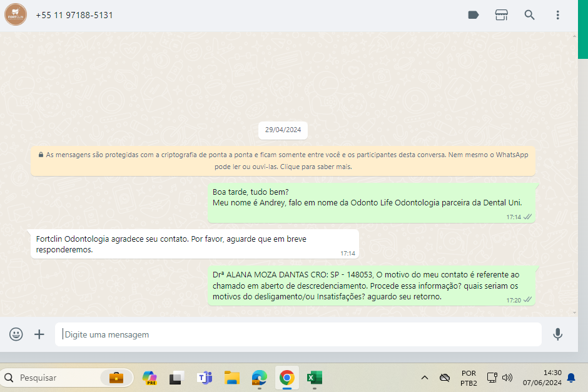Search within the conversation
This screenshot has height=392, width=588.
[x=529, y=15]
